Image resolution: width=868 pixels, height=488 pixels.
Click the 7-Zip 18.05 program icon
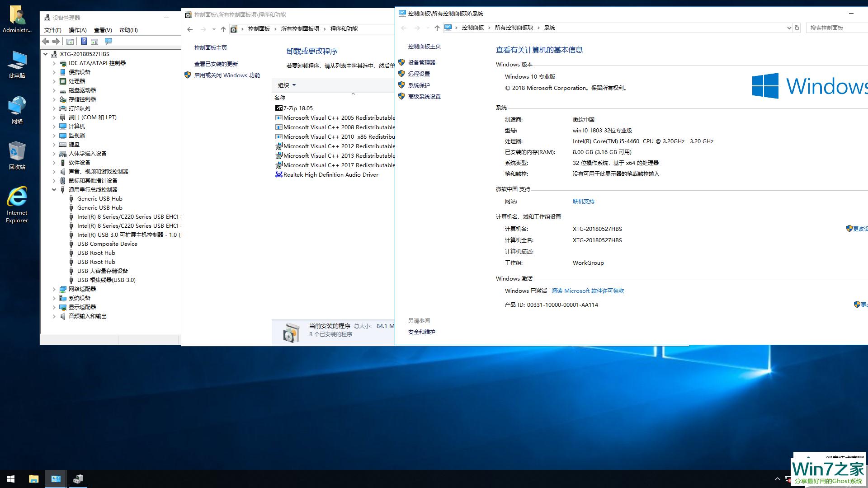(279, 108)
